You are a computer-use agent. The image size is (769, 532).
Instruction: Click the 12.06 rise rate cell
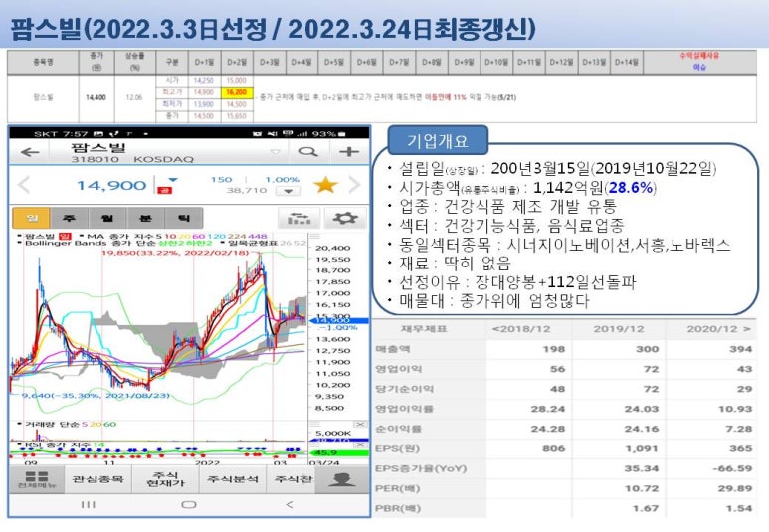[134, 98]
